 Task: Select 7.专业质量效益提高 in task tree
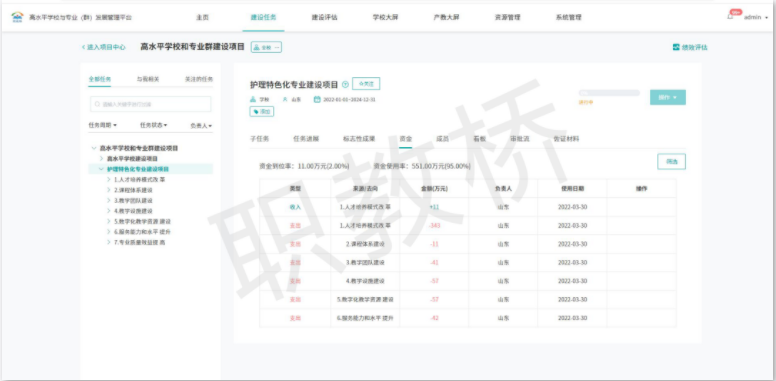(x=140, y=242)
